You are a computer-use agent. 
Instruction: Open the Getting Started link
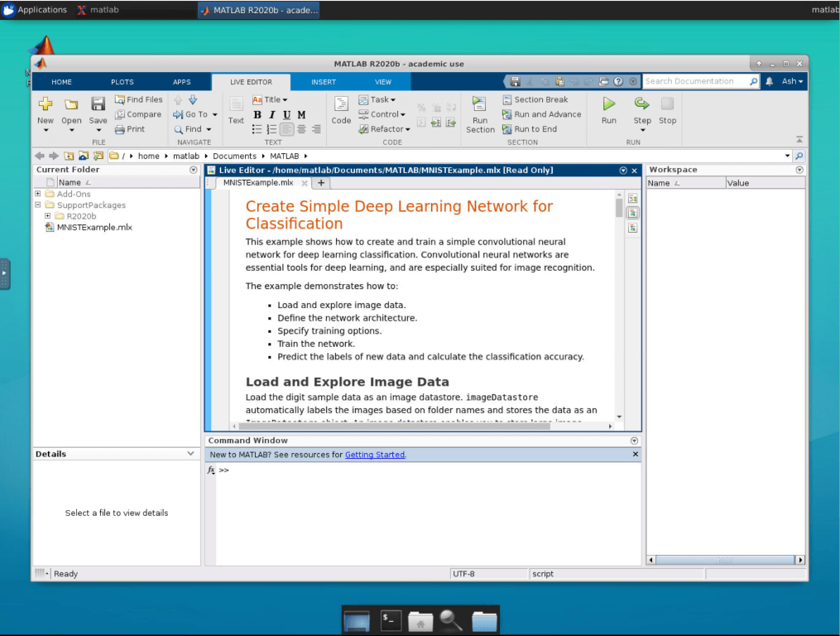[375, 455]
